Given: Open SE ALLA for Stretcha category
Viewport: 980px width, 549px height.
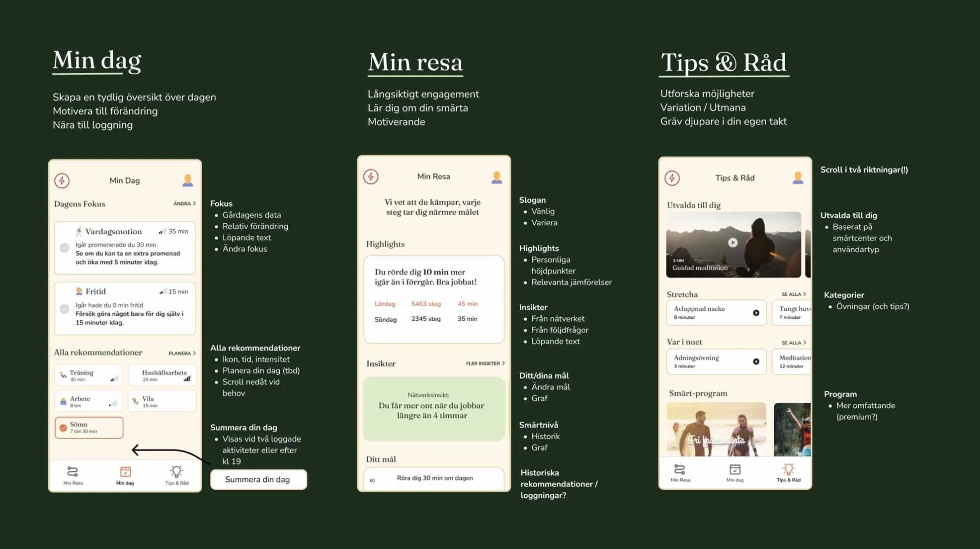Looking at the screenshot, I should pyautogui.click(x=794, y=294).
